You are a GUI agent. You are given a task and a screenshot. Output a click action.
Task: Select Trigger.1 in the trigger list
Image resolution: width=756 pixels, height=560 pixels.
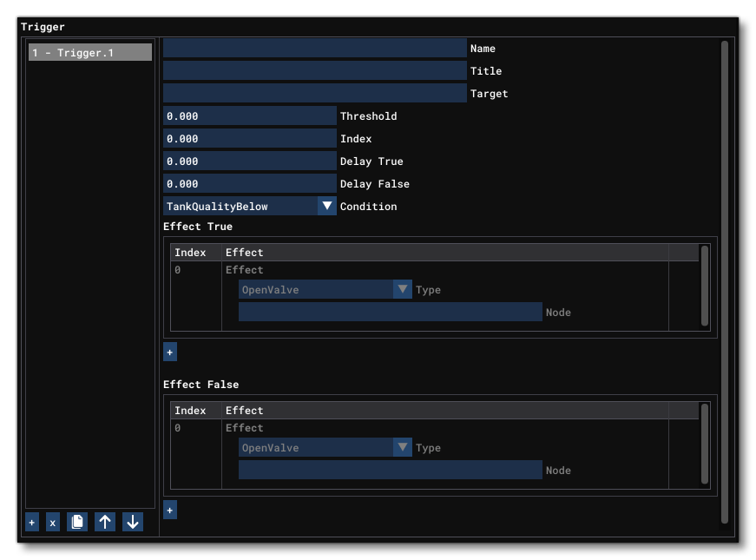tap(89, 53)
